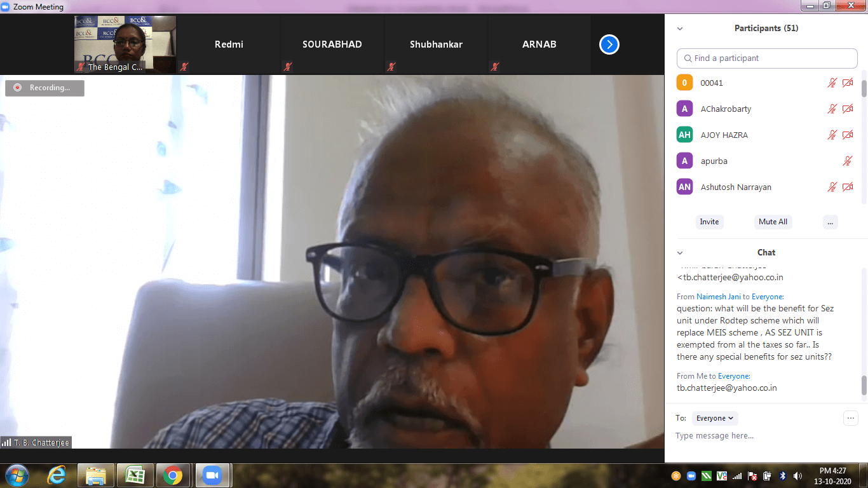Open Google Chrome from the taskbar
This screenshot has height=488, width=868.
[173, 475]
